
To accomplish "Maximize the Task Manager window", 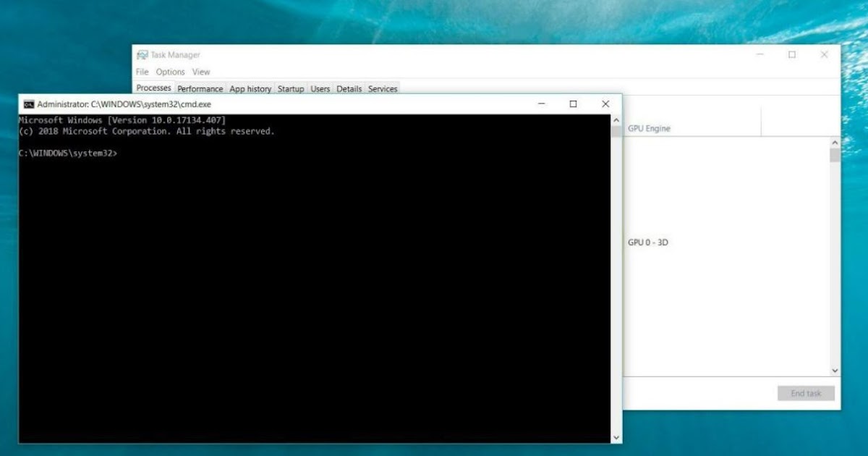I will pos(792,55).
